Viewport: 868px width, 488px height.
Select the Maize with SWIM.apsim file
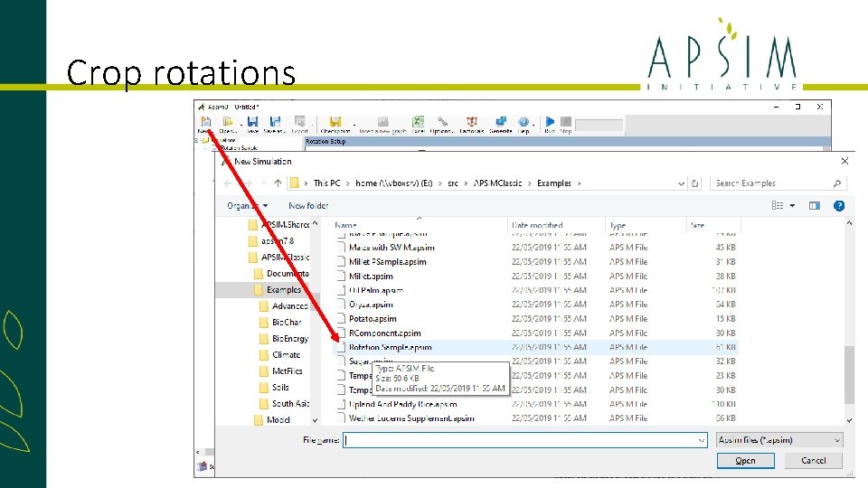392,248
